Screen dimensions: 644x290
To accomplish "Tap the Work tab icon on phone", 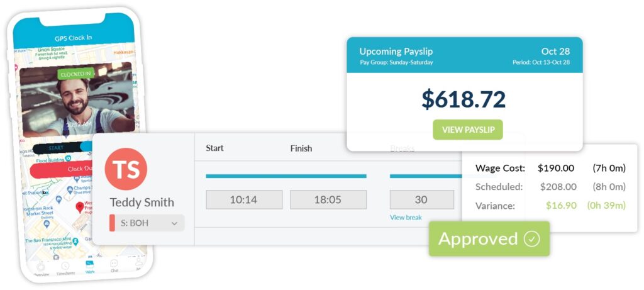I will (x=90, y=265).
